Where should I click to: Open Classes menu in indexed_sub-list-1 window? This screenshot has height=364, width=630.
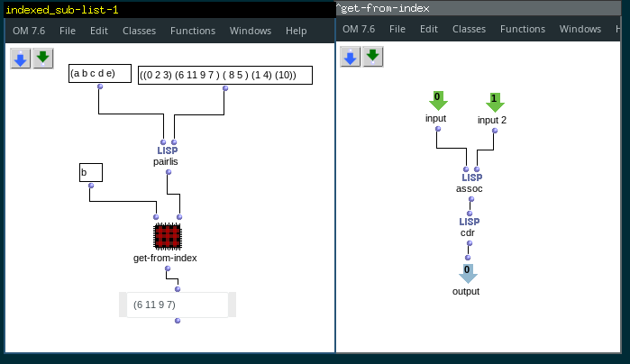click(x=139, y=31)
